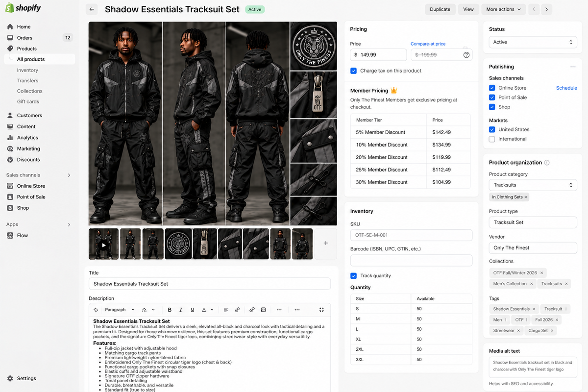Disable the Track quantity checkbox
This screenshot has width=588, height=392.
coord(353,275)
